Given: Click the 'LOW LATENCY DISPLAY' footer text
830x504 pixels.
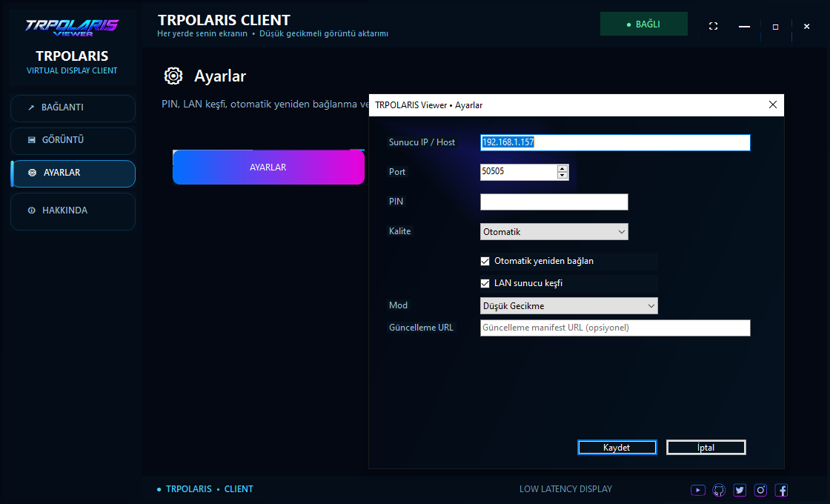Looking at the screenshot, I should click(565, 489).
